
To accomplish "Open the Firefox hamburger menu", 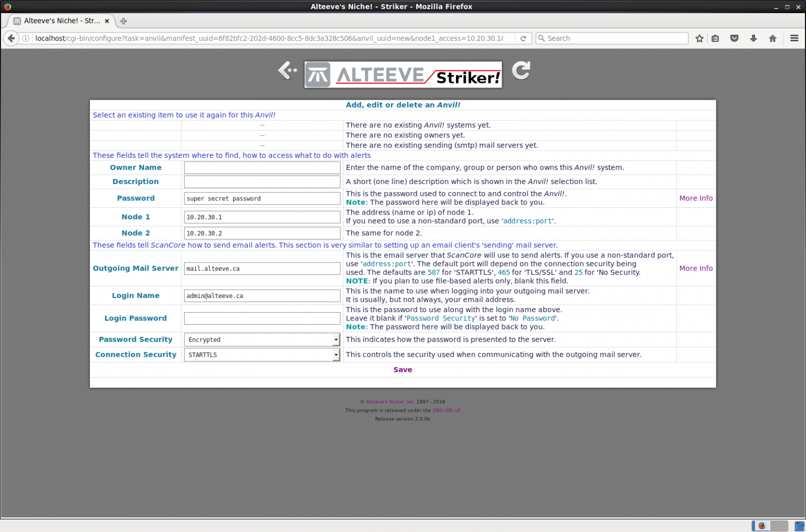I will point(794,38).
